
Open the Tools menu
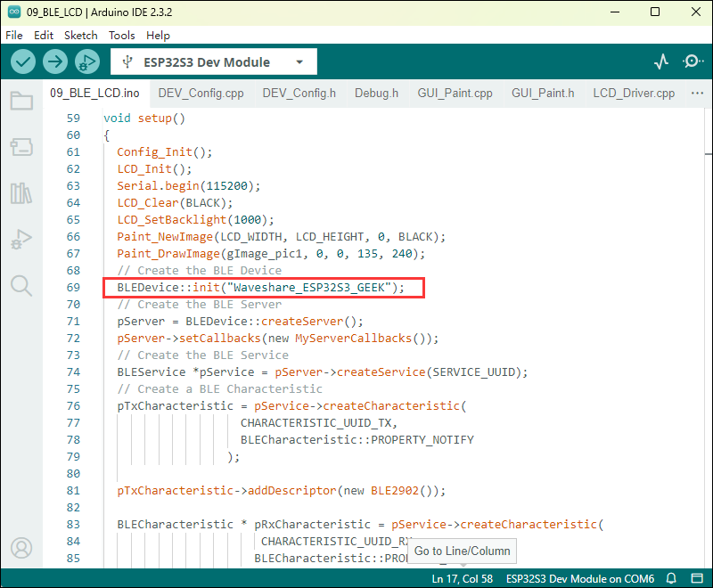pos(122,35)
